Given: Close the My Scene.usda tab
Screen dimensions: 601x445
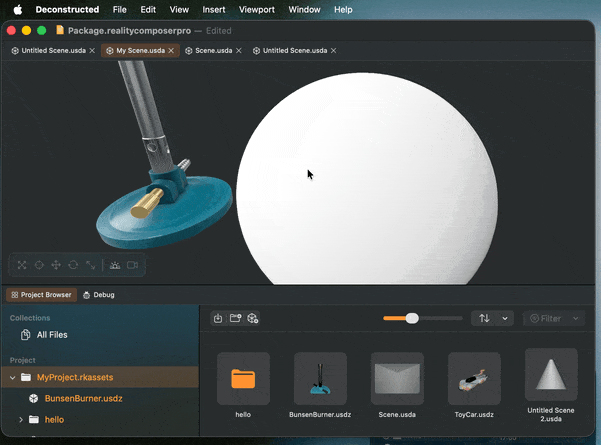Looking at the screenshot, I should pos(174,50).
